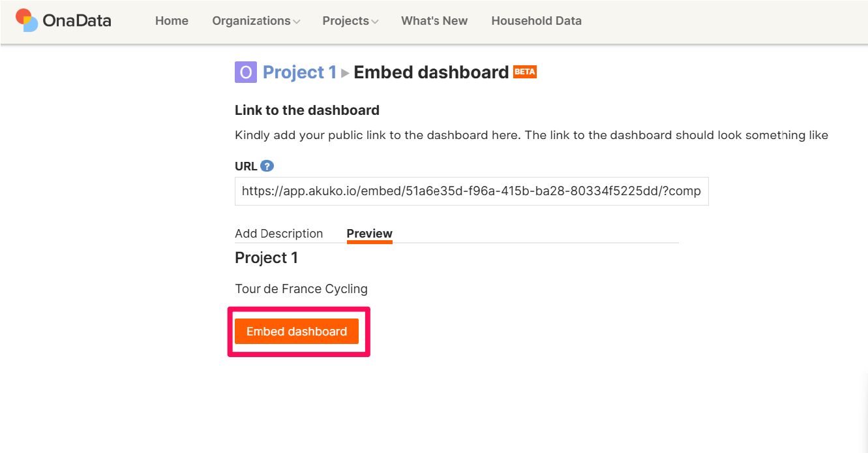Click the breadcrumb arrow after Project 1
The image size is (868, 453).
(345, 73)
